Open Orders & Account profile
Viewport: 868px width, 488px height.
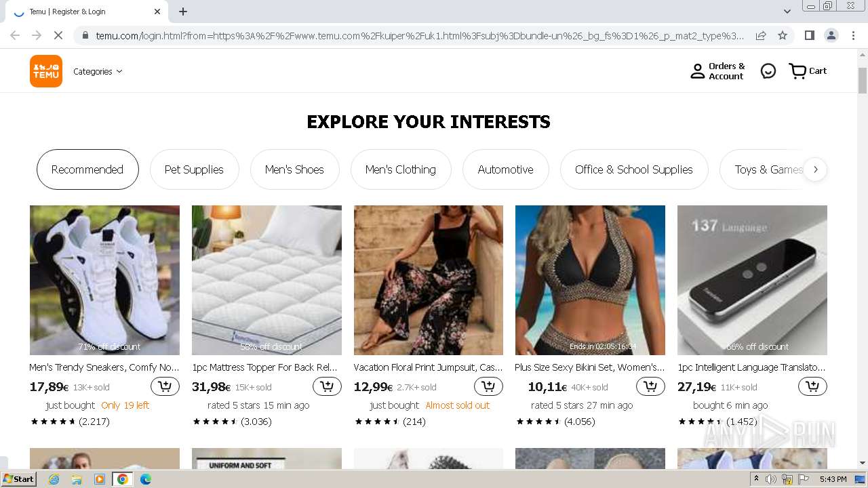717,71
